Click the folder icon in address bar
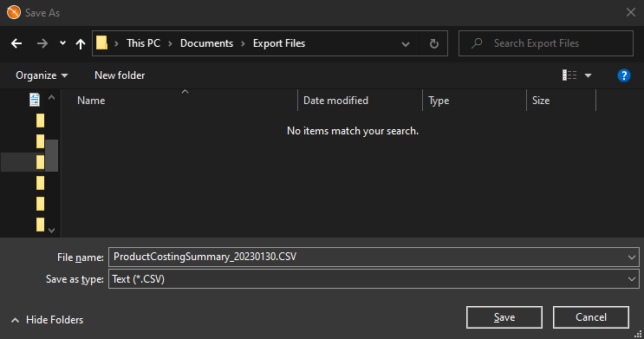Image resolution: width=644 pixels, height=339 pixels. [102, 42]
